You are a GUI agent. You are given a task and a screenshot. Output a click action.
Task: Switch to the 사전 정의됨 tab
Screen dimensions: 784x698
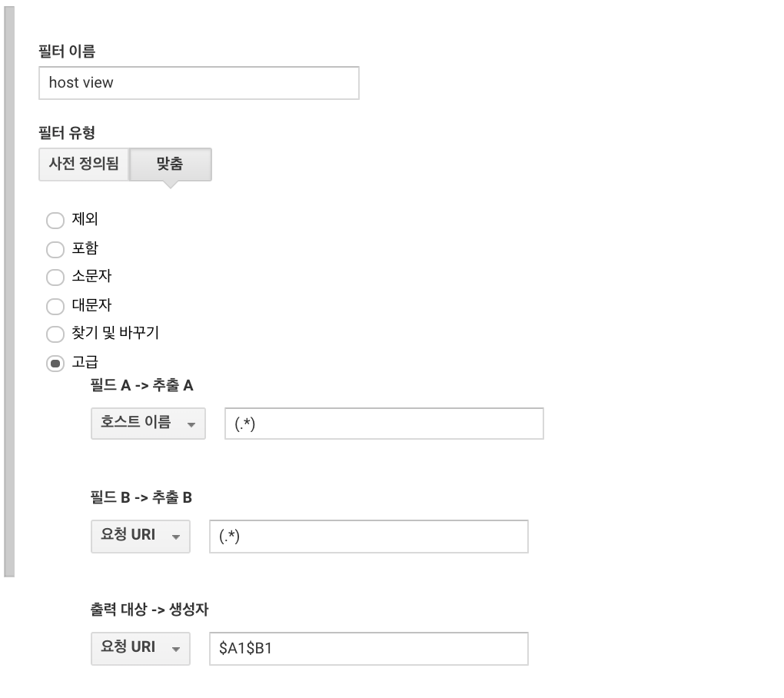(x=84, y=164)
